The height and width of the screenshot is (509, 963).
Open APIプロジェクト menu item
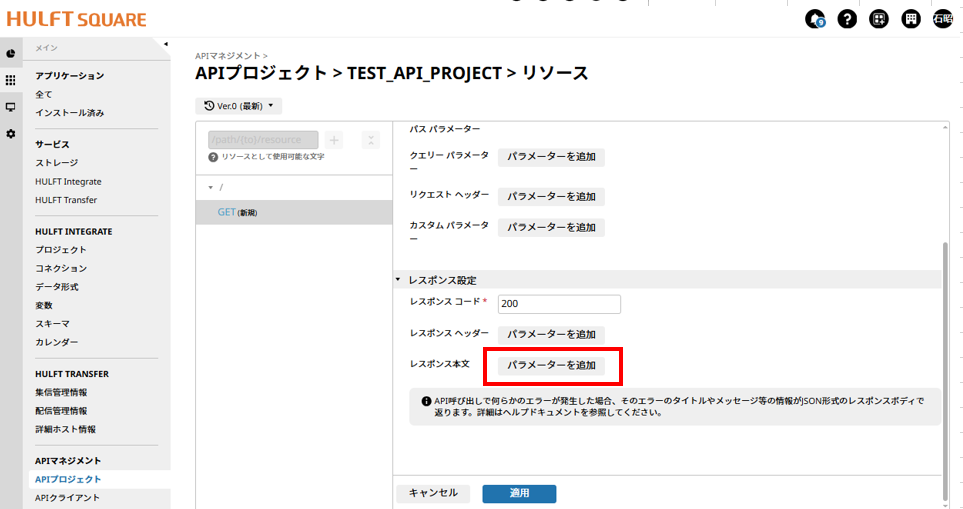[x=68, y=480]
